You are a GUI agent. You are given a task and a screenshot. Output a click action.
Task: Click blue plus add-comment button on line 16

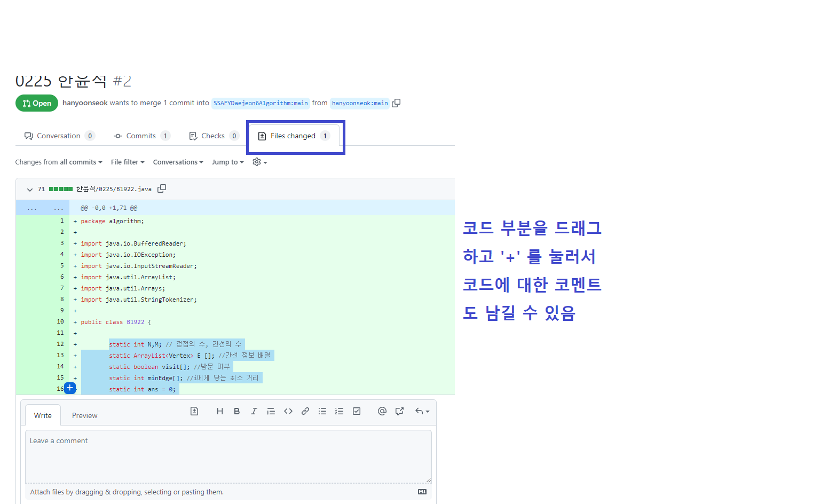70,388
